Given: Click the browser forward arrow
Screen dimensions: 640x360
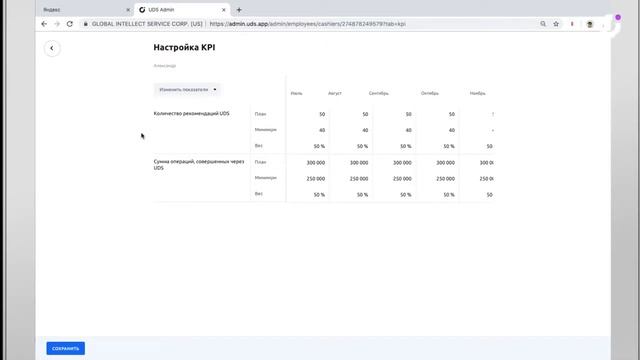Looking at the screenshot, I should pos(57,24).
